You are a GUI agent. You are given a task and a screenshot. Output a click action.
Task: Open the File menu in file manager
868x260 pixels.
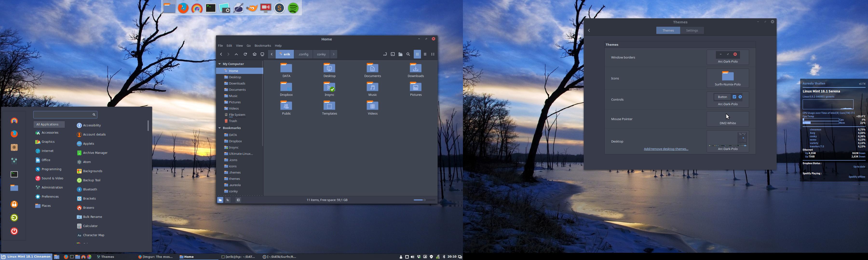(220, 45)
